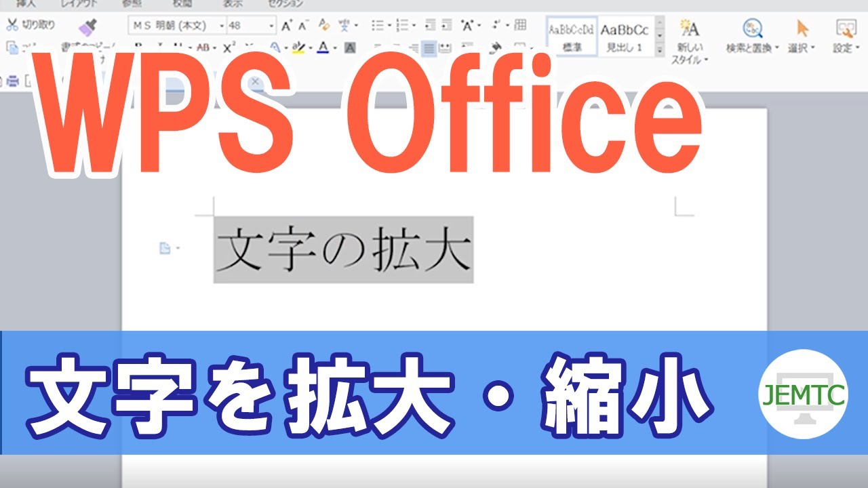Click the Asian Layout A icon
868x488 pixels.
pos(467,25)
